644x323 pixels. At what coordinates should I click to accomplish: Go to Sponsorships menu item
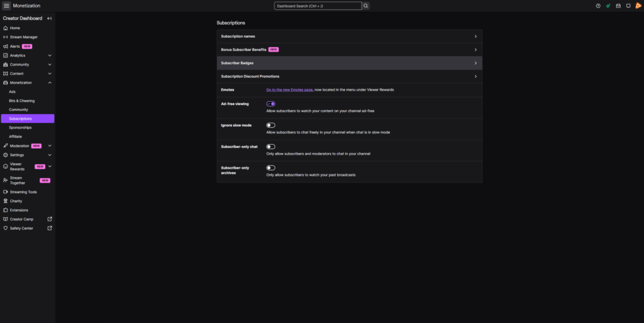(20, 127)
